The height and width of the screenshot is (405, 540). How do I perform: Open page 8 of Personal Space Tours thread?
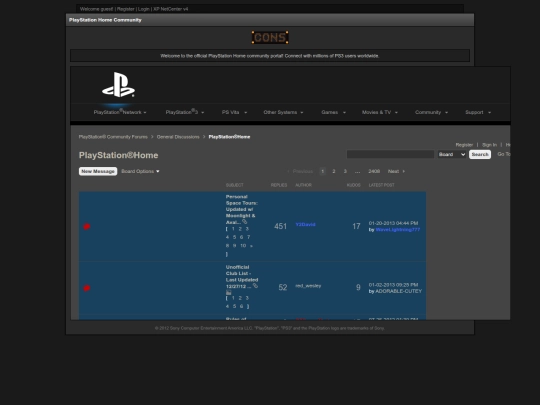point(227,246)
